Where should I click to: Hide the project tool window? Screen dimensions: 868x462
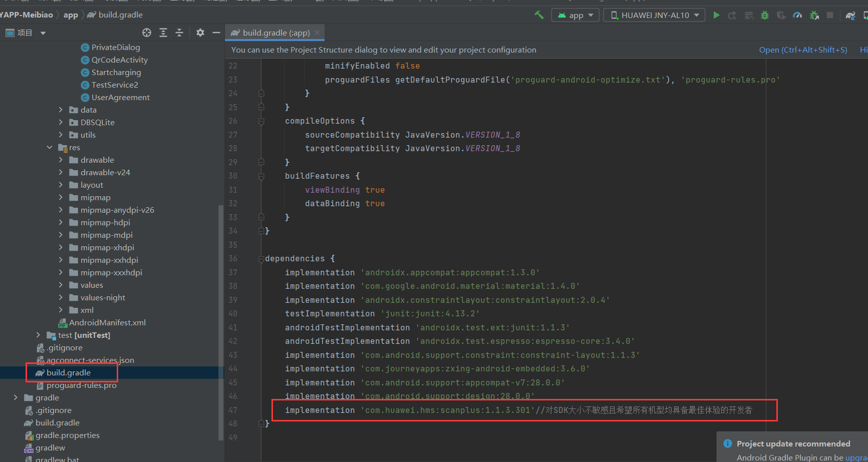click(216, 33)
